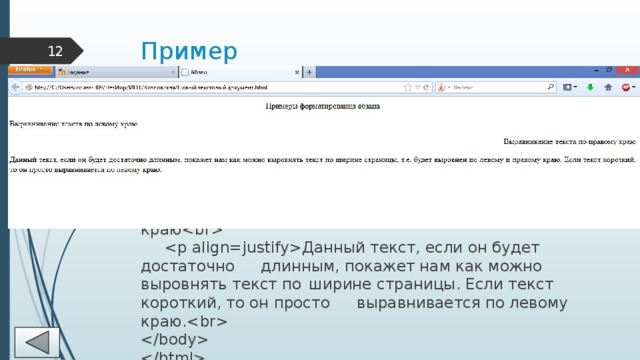Click the slide title "Пример"
Viewport: 640px width, 360px height.
click(x=189, y=51)
